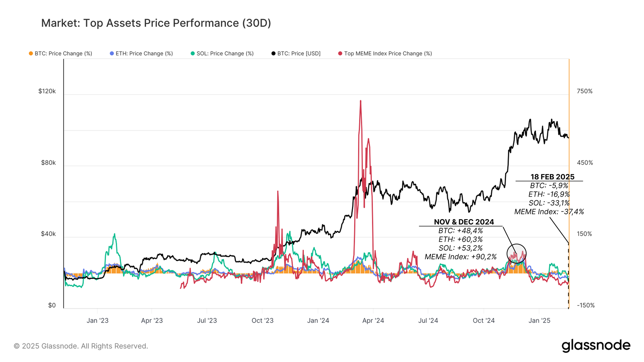Toggle the BTC: Price Change (%) series label
This screenshot has width=644, height=362.
click(63, 53)
